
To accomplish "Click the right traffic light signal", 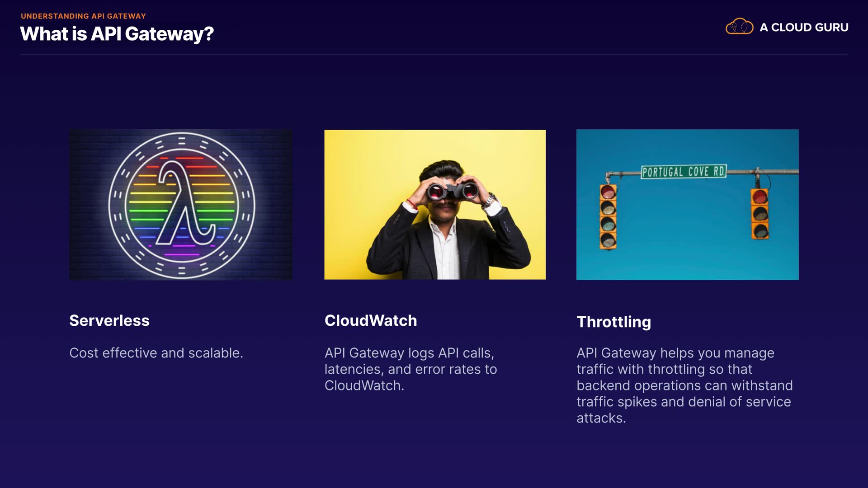I will coord(760,214).
